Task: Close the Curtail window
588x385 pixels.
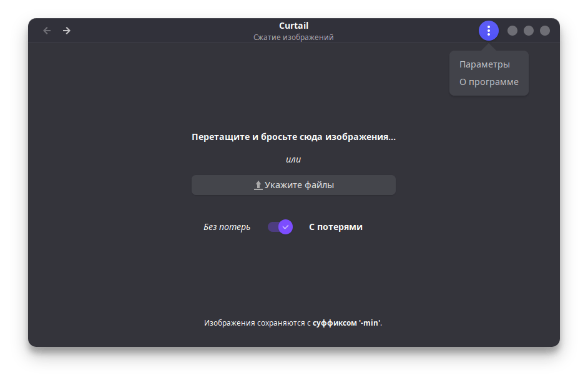Action: (x=544, y=31)
